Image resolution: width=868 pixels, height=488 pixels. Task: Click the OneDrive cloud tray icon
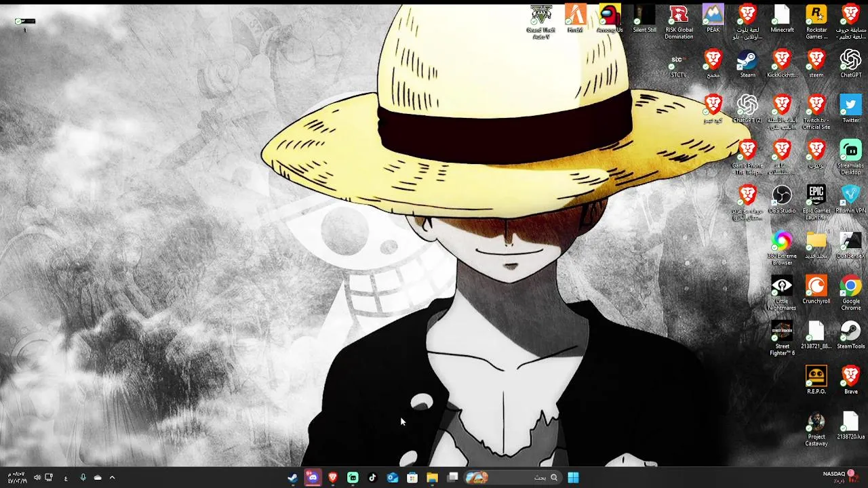click(98, 477)
